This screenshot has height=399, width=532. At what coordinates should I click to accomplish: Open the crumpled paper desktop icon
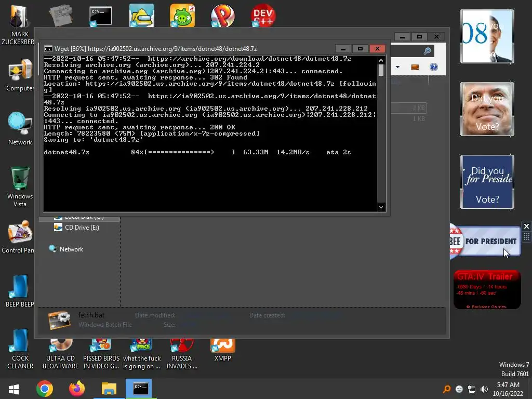[60, 16]
